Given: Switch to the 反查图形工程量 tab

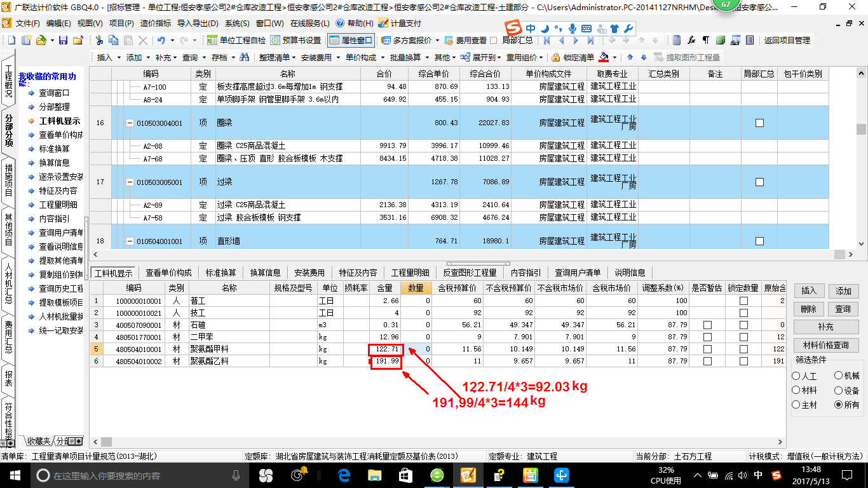Looking at the screenshot, I should [470, 273].
